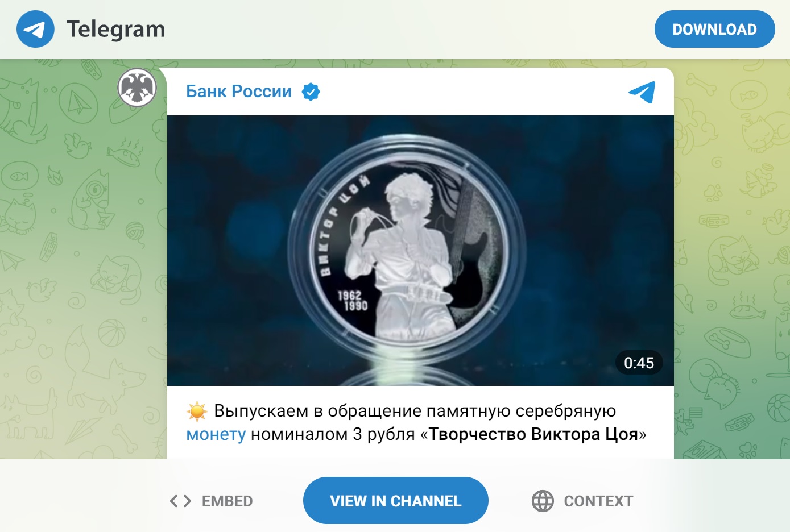Screen dimensions: 790x532
Task: Click the sun emoji in post text
Action: pos(197,411)
